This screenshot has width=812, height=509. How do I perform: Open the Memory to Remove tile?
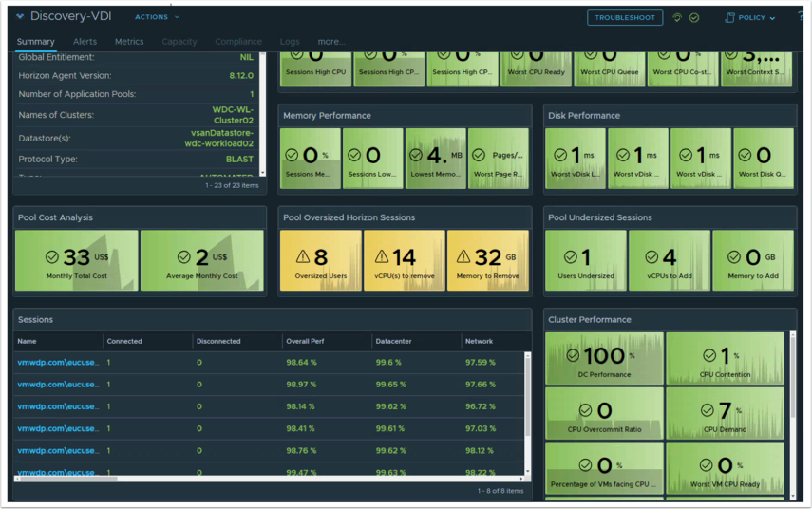click(488, 260)
